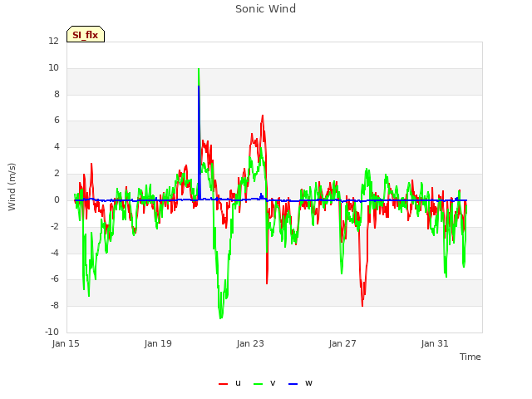The image size is (532, 399).
Task: Click the -4 y-axis tick label
Action: pyautogui.click(x=55, y=253)
